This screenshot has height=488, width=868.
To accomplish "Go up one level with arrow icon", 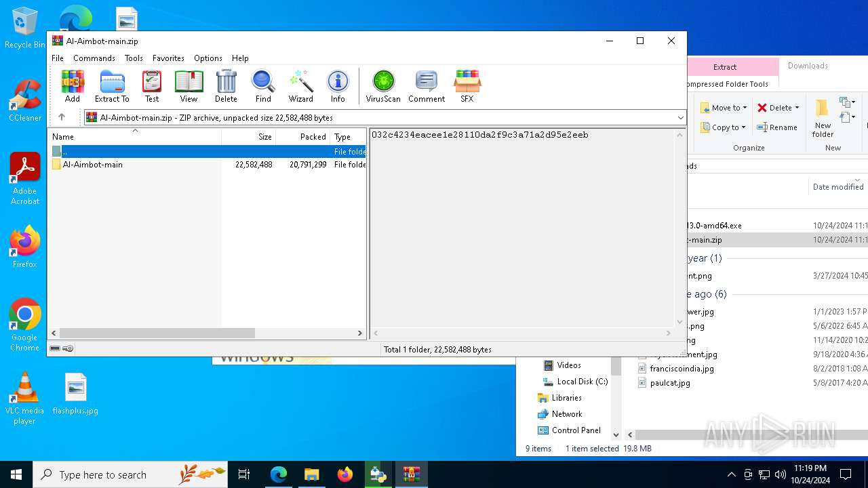I will pyautogui.click(x=62, y=117).
